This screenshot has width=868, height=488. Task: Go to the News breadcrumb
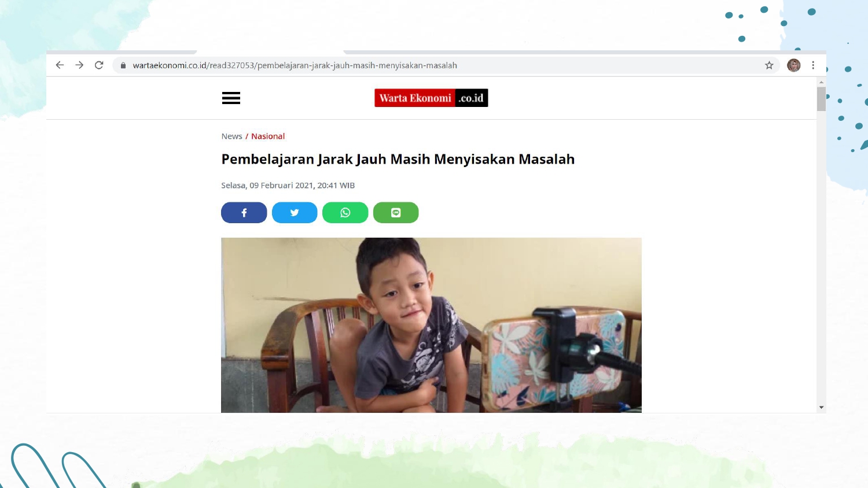coord(231,136)
